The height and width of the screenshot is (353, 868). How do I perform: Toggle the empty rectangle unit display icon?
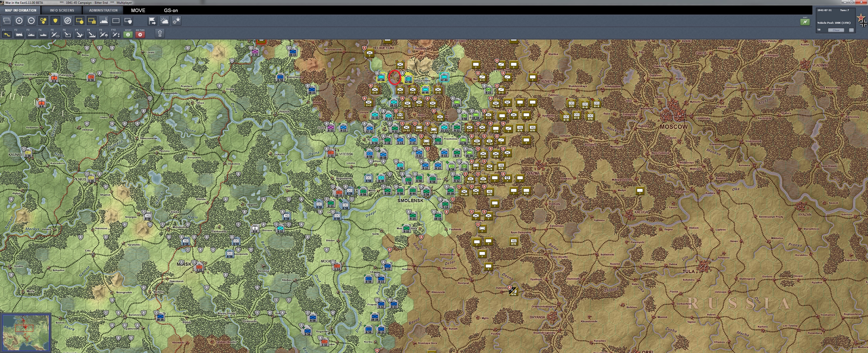tap(116, 21)
